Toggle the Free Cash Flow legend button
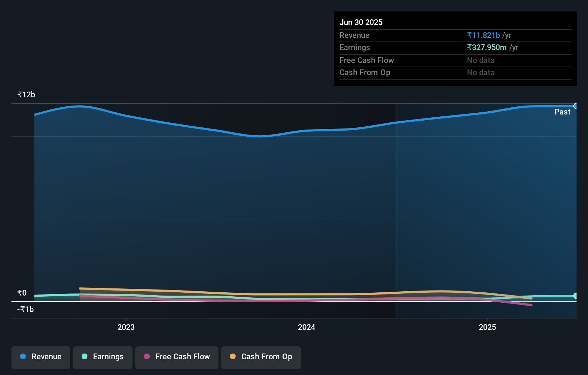The width and height of the screenshot is (588, 375). (x=177, y=357)
